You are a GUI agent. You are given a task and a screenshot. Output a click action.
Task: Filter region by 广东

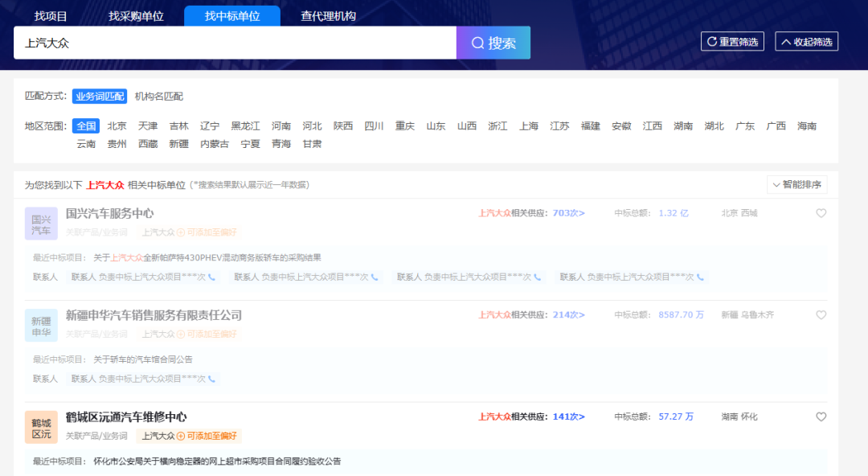[745, 125]
